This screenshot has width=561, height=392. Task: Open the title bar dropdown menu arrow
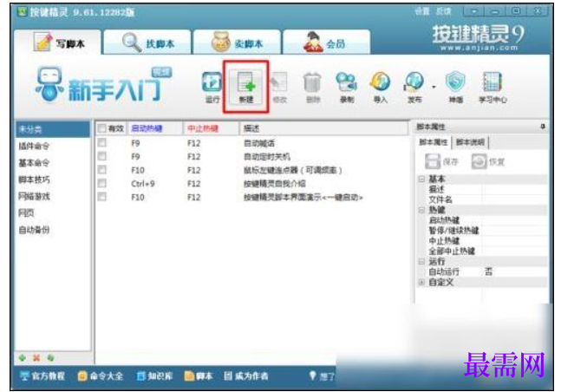point(474,11)
